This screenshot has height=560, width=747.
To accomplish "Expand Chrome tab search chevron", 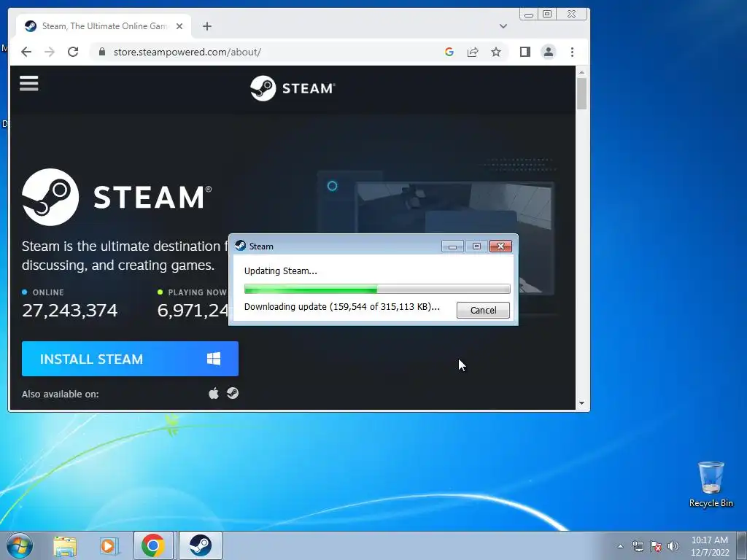I will point(503,26).
